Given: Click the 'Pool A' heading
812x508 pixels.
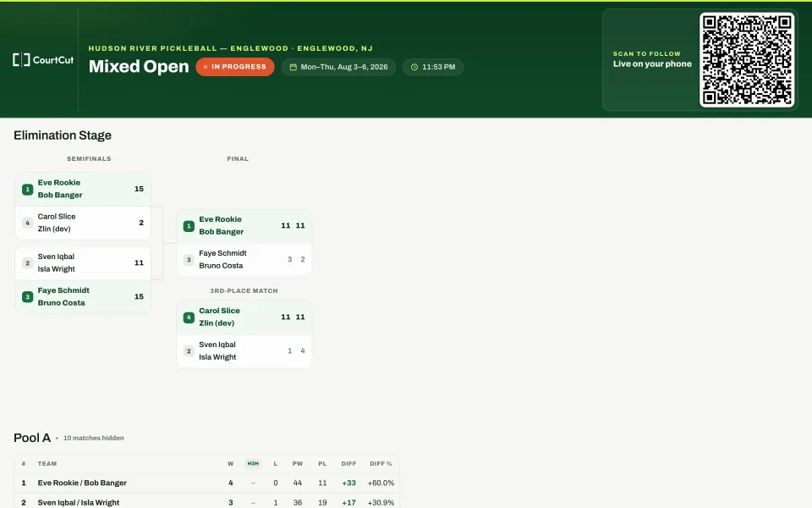Looking at the screenshot, I should [32, 438].
